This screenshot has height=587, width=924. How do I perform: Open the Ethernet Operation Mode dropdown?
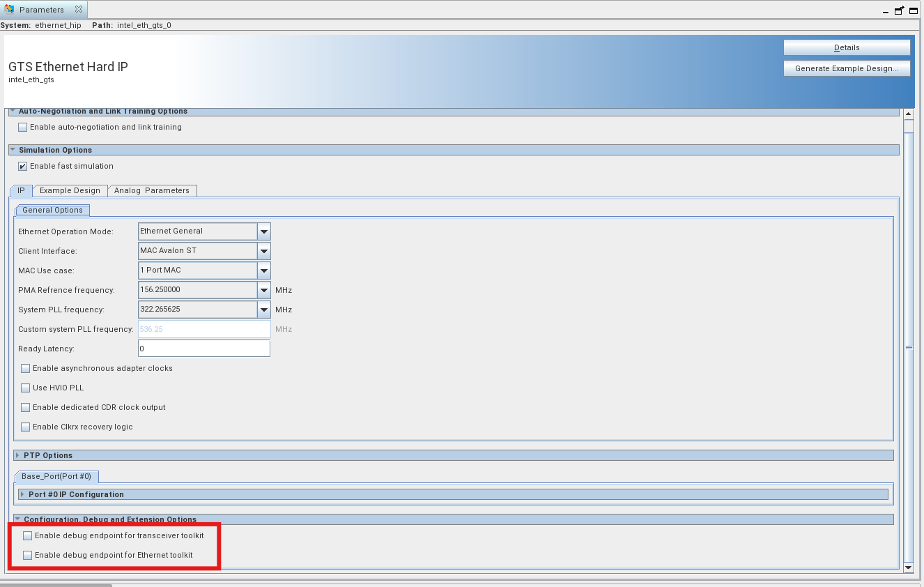[x=263, y=231]
